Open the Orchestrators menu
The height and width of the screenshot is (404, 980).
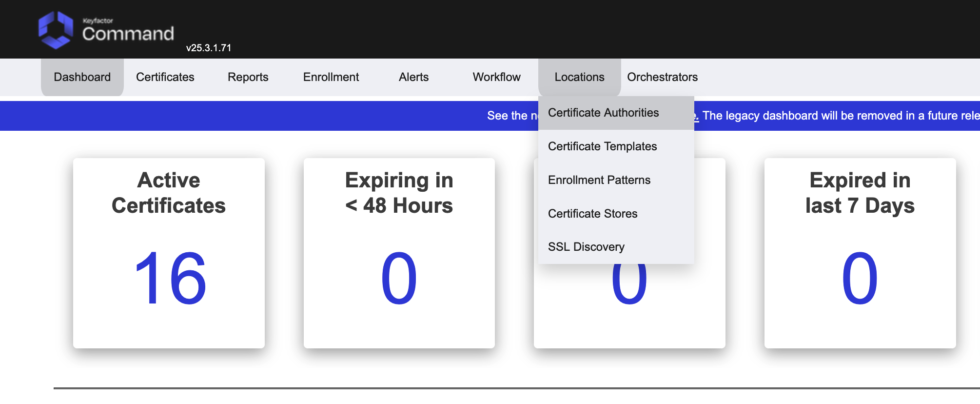click(x=662, y=77)
